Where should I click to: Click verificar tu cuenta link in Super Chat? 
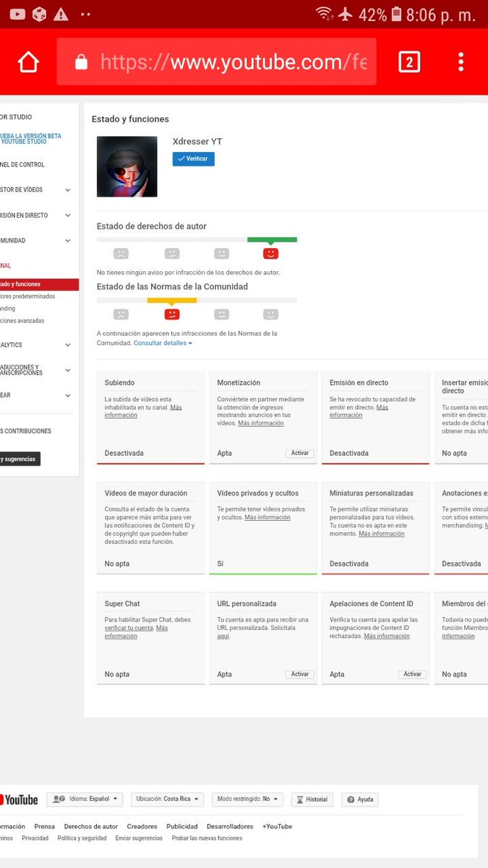coord(129,628)
